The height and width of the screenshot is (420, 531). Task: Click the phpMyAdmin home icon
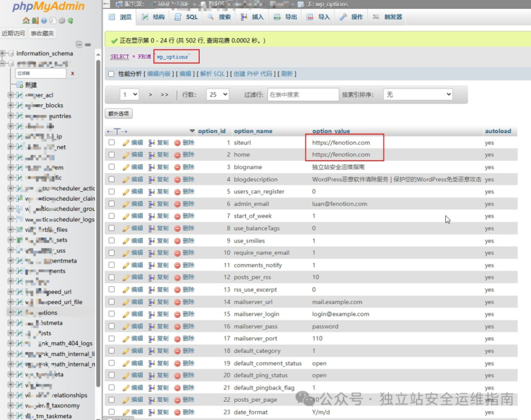26,21
